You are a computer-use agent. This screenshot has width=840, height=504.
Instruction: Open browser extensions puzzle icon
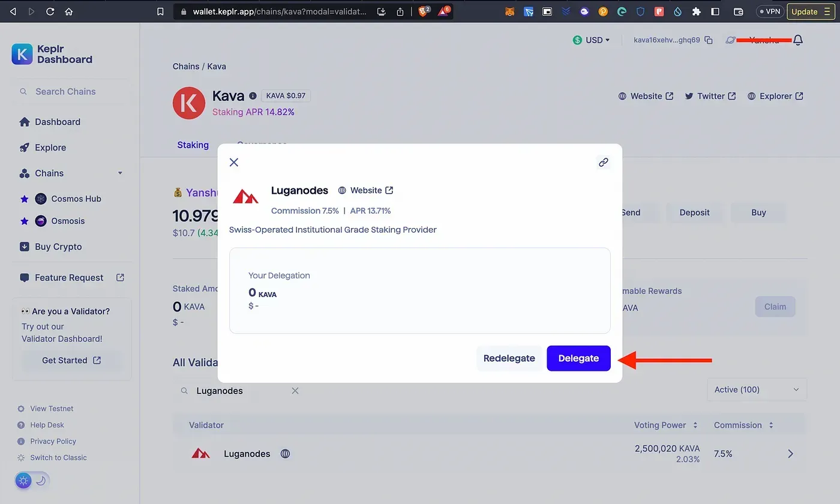tap(696, 11)
